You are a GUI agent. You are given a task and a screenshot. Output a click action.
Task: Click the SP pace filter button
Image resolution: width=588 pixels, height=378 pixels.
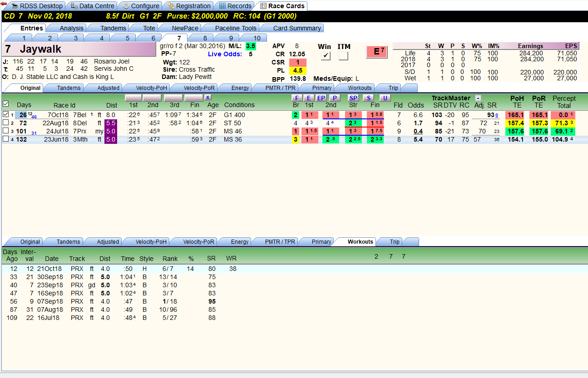coord(353,98)
